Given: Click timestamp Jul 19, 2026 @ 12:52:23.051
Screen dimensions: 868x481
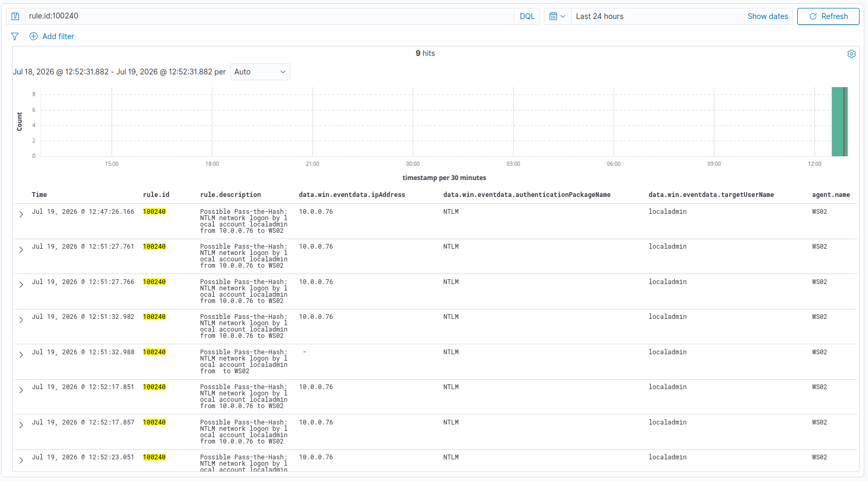Looking at the screenshot, I should pyautogui.click(x=83, y=457).
